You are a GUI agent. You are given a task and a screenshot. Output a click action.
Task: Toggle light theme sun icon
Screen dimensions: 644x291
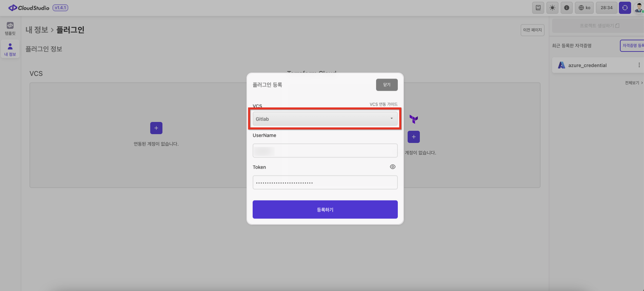552,8
